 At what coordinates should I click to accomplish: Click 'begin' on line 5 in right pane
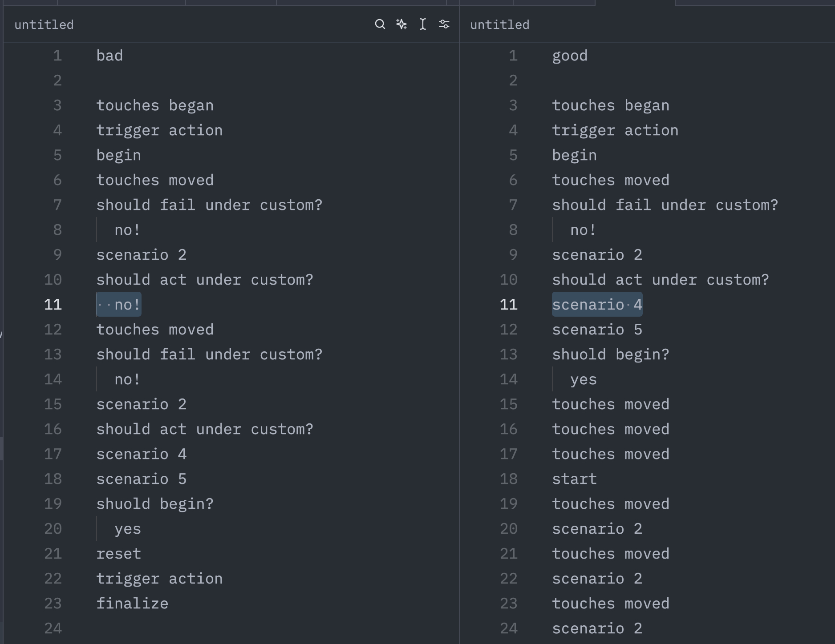point(574,155)
